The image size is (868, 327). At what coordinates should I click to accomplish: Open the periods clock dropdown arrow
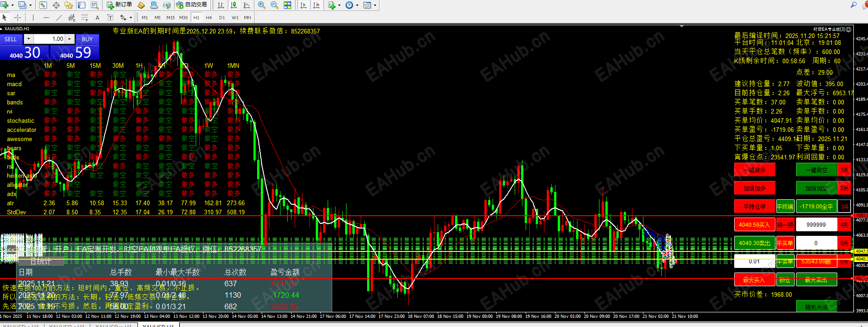coord(357,5)
